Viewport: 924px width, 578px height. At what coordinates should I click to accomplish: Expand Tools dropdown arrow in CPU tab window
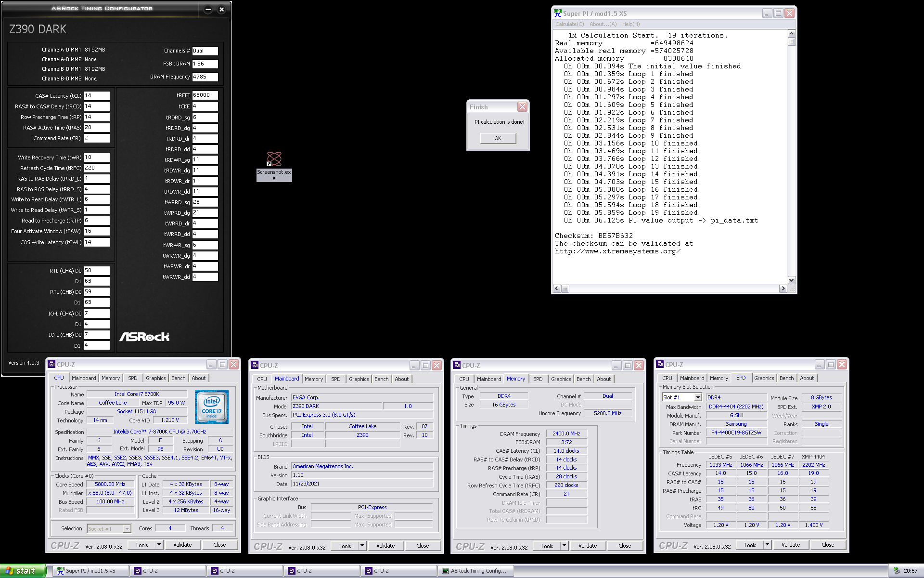point(159,545)
